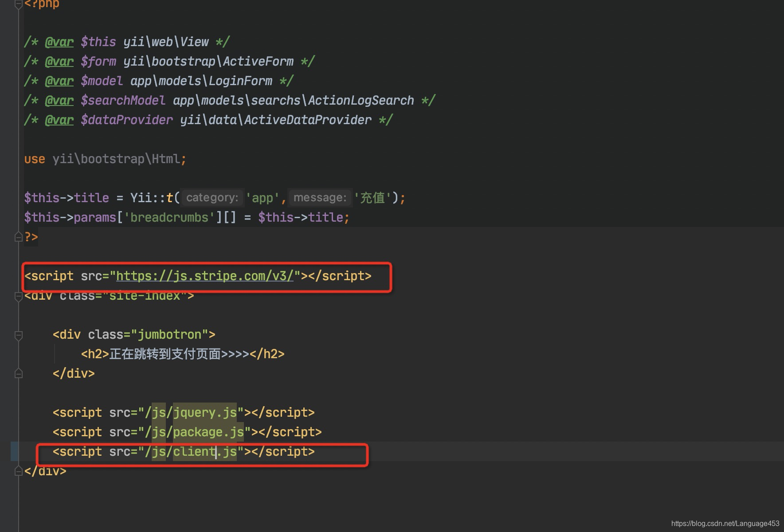
Task: Click the @var tag on $searchModel line
Action: (x=59, y=101)
